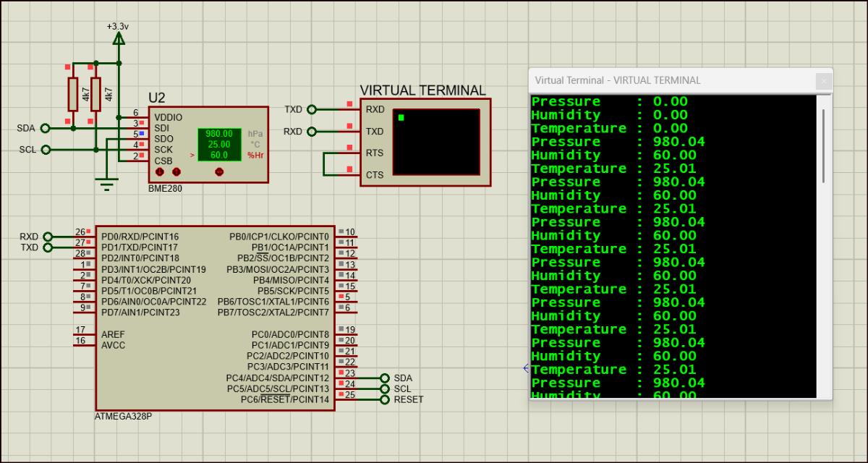Click the first red button on BME280
868x463 pixels.
pyautogui.click(x=160, y=172)
